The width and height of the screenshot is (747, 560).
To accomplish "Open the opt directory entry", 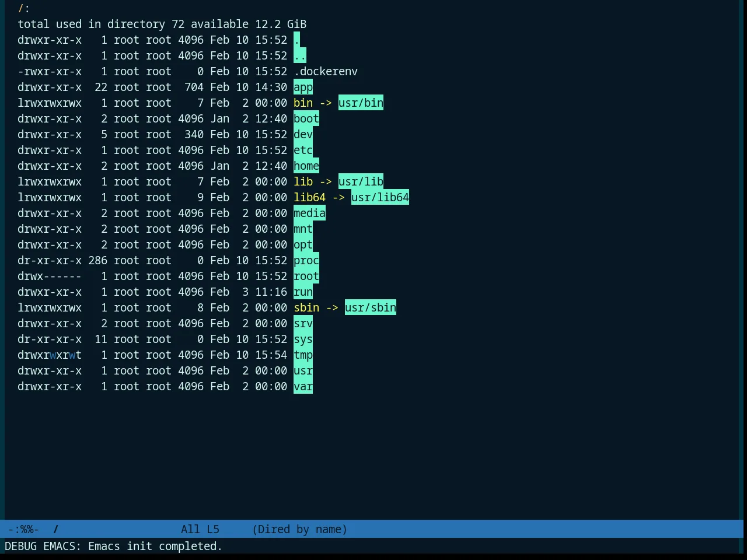I will pyautogui.click(x=303, y=245).
